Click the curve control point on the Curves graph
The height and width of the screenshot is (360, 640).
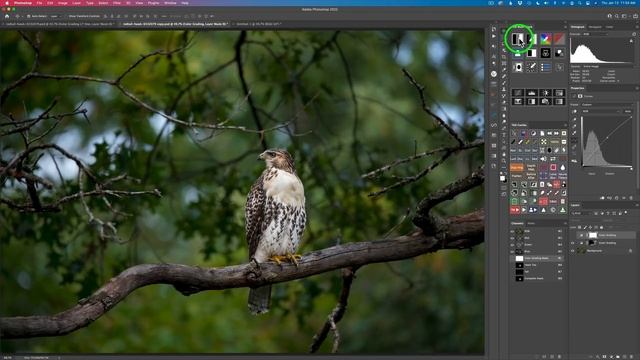[608, 137]
